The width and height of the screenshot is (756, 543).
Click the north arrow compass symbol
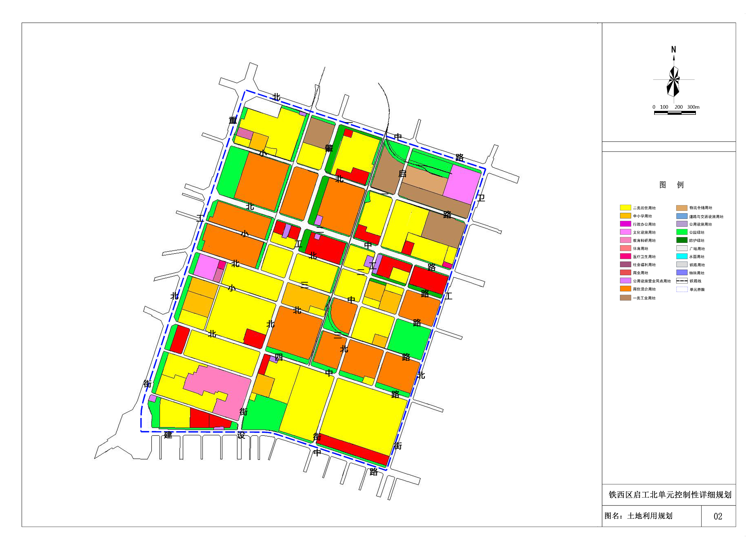(x=673, y=80)
